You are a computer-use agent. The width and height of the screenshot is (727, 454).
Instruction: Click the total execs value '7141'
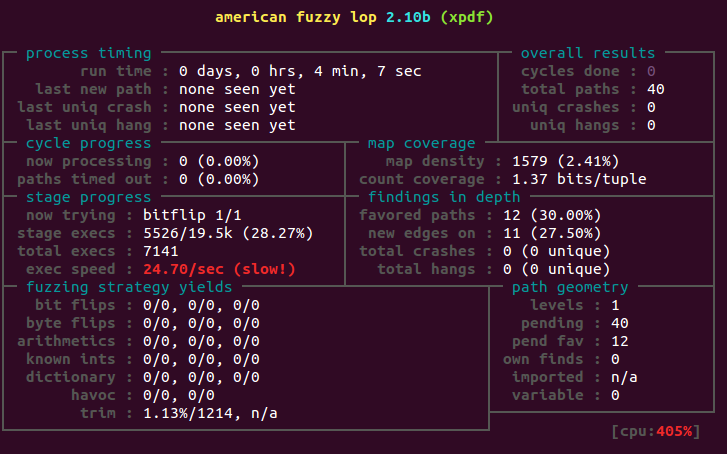click(x=160, y=251)
